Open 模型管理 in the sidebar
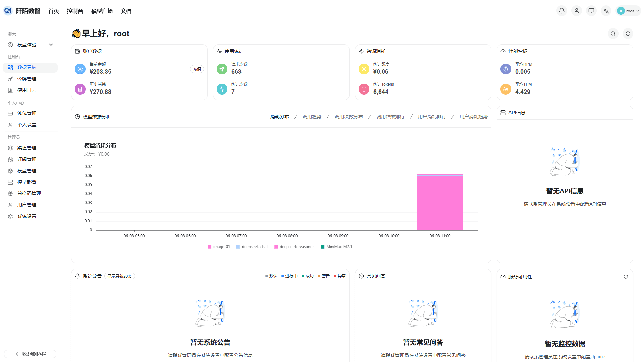Viewport: 644px width, 362px height. (x=30, y=171)
